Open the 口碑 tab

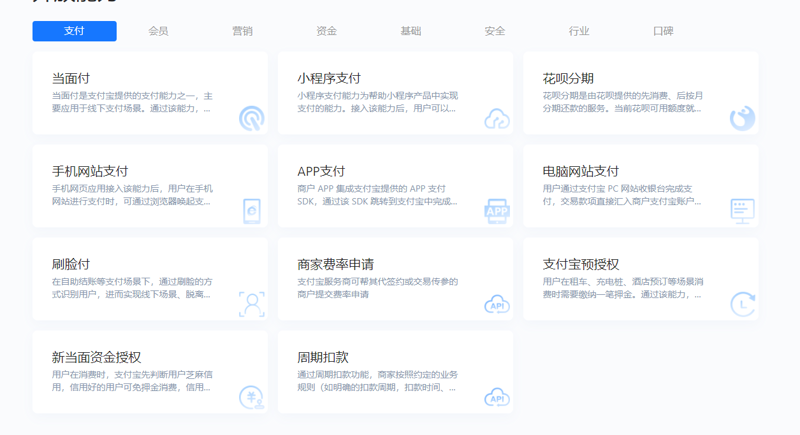pos(663,31)
